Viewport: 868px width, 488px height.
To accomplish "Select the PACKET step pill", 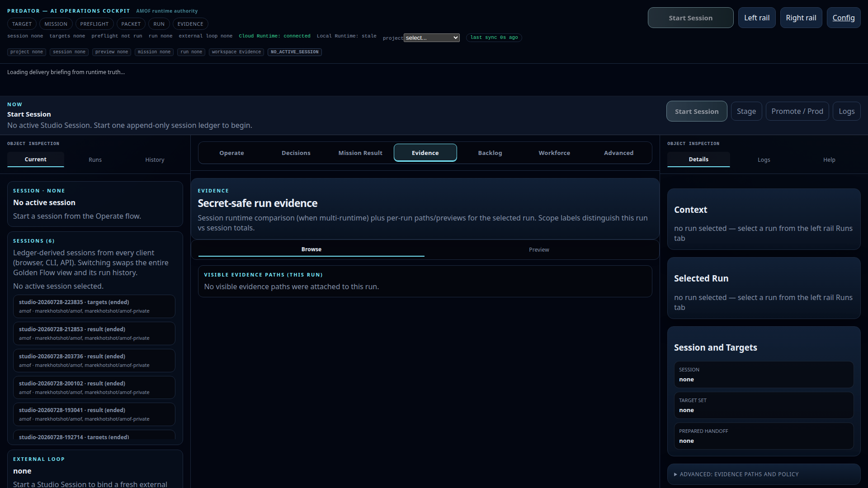I will click(131, 24).
